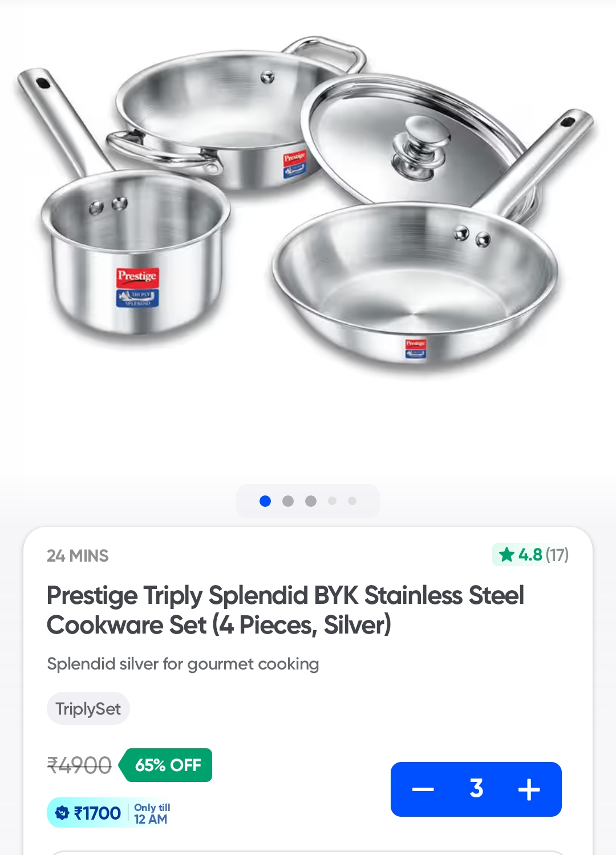The image size is (616, 855).
Task: Go to the third image dot
Action: [311, 501]
